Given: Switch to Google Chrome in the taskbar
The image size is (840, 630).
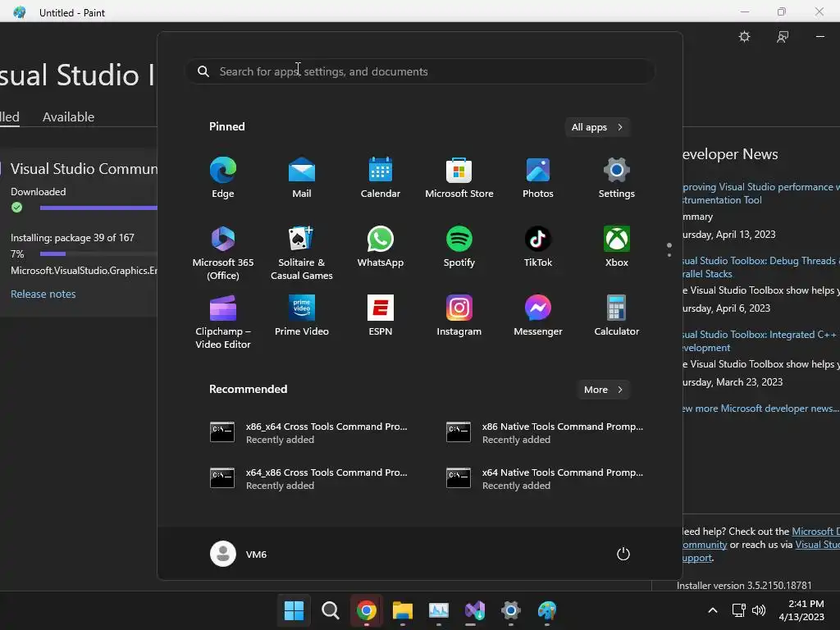Looking at the screenshot, I should pyautogui.click(x=367, y=610).
